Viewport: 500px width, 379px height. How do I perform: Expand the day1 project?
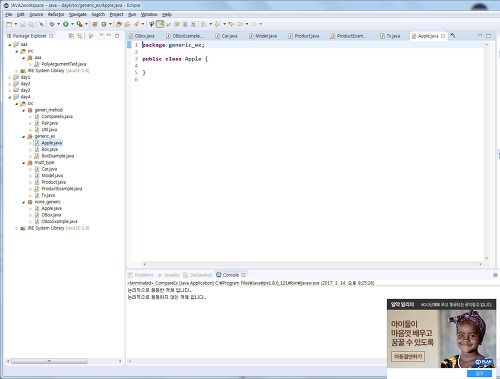click(10, 77)
